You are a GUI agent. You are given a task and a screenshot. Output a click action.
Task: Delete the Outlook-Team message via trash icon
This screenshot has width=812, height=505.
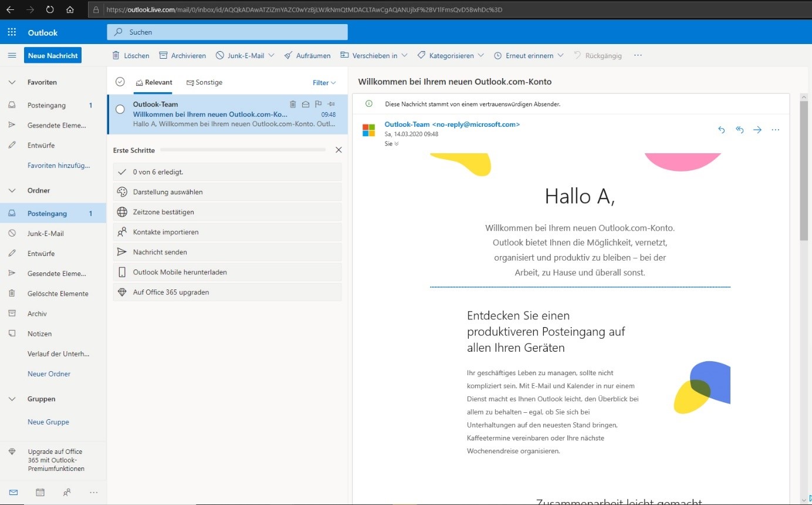293,105
